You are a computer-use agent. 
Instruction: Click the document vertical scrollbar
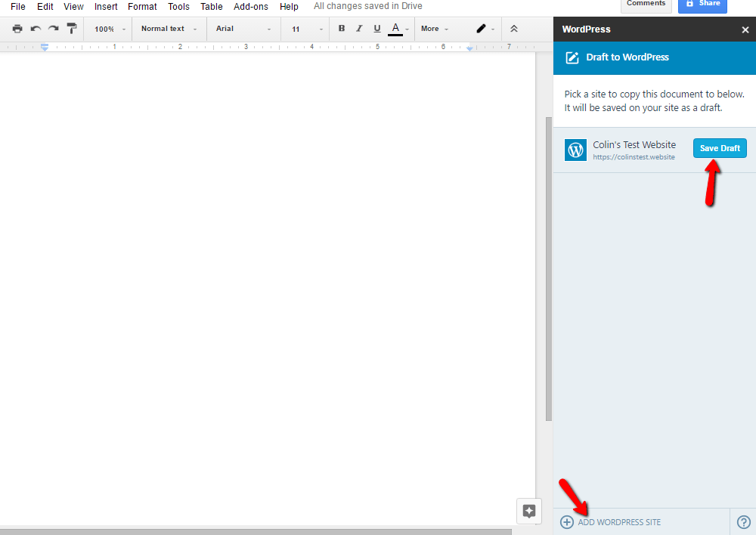click(549, 268)
